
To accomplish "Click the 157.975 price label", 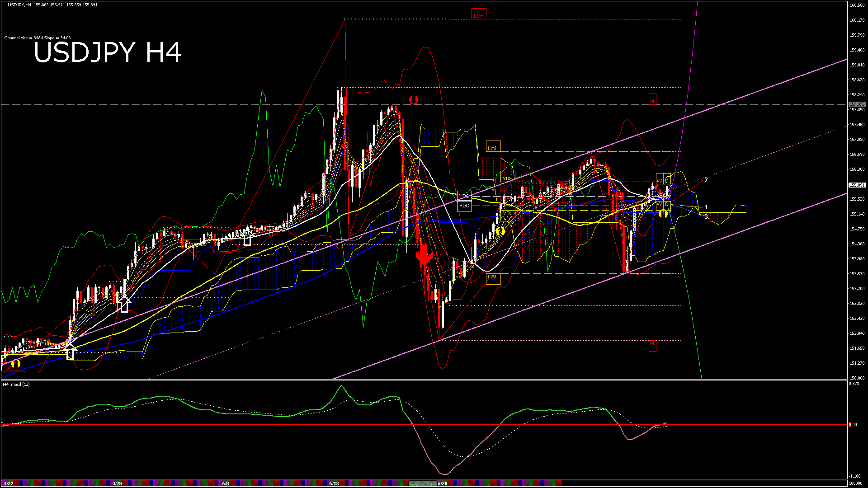I will point(857,104).
